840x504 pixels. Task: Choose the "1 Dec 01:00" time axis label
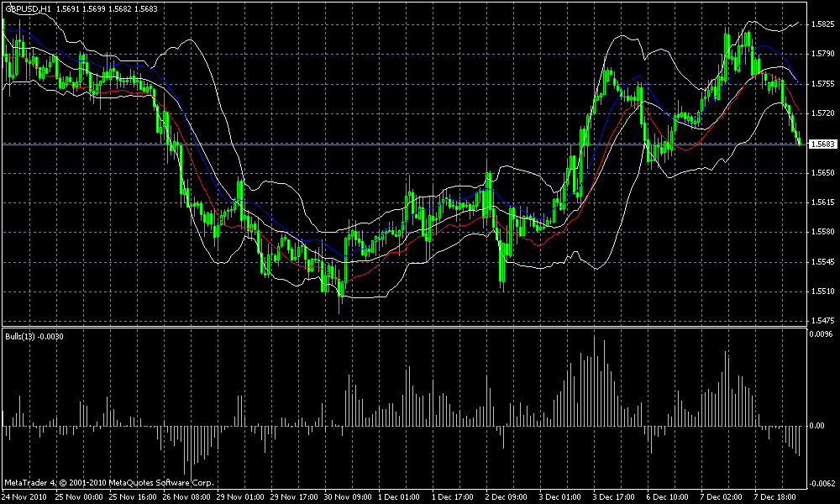coord(400,497)
